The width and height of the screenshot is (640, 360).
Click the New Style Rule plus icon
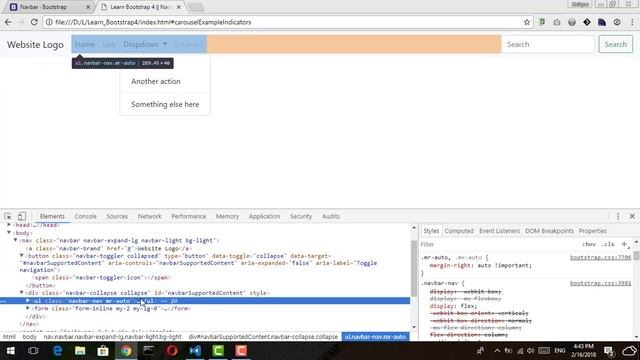coord(624,244)
